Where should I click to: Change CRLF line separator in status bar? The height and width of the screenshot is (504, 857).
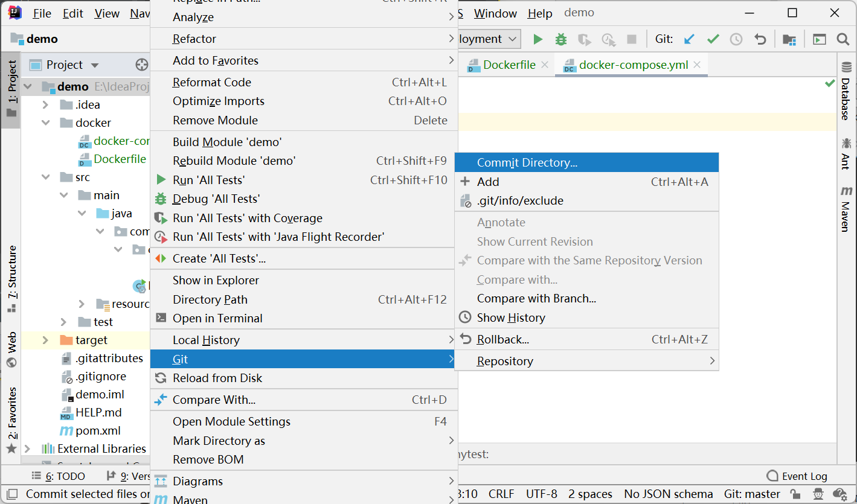501,494
